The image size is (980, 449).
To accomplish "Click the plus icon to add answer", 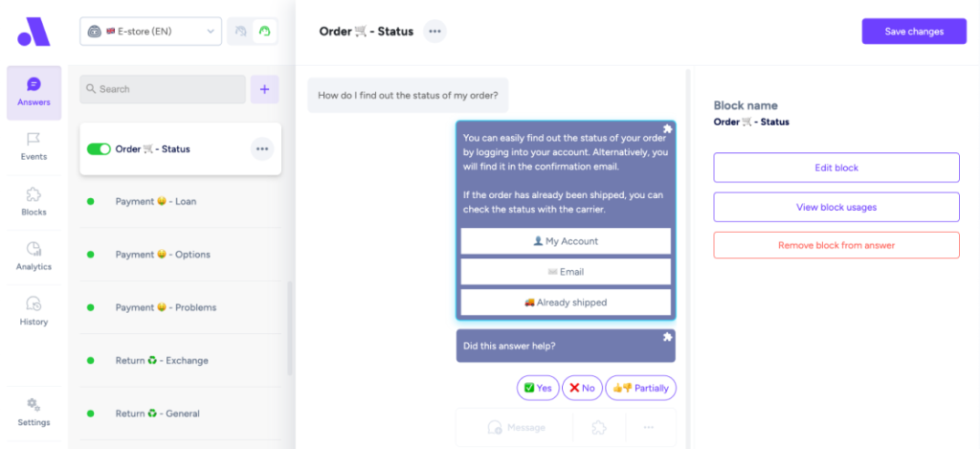I will 264,89.
